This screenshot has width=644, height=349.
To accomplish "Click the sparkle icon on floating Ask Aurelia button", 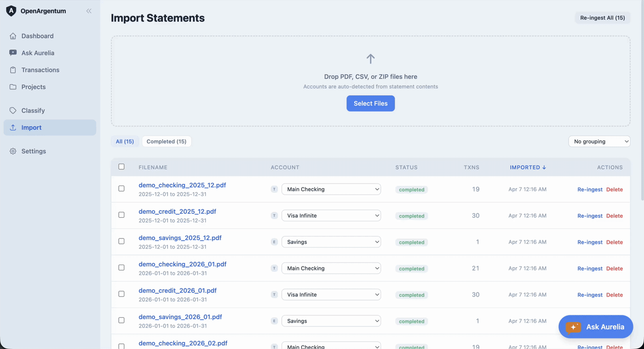I will point(573,327).
